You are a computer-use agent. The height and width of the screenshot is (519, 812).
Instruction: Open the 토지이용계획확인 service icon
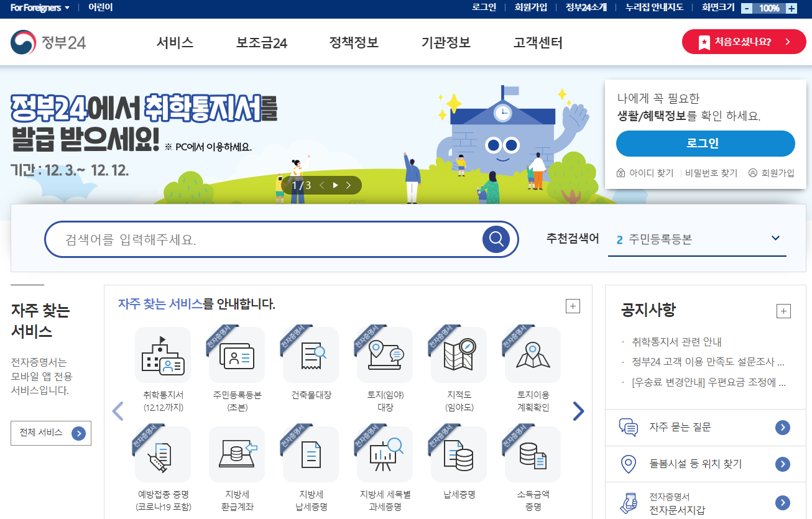click(x=533, y=355)
